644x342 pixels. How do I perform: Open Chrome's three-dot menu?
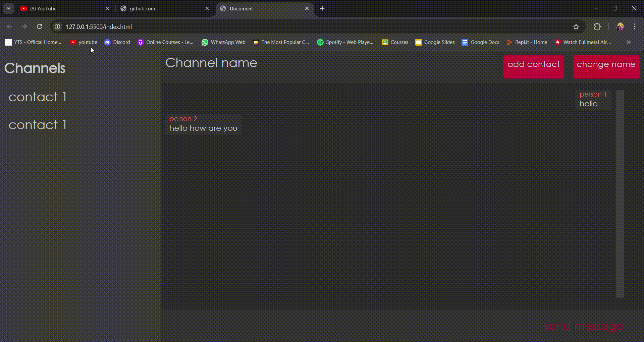pos(635,26)
